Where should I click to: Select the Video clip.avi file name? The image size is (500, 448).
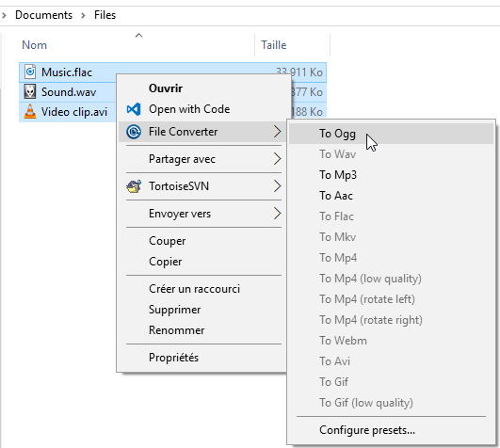pos(74,112)
